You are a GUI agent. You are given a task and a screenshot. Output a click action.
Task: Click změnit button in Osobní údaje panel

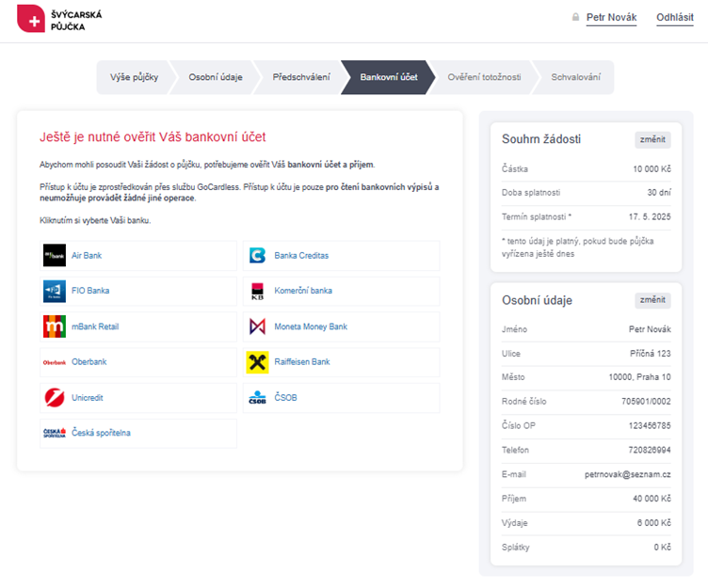coord(652,300)
